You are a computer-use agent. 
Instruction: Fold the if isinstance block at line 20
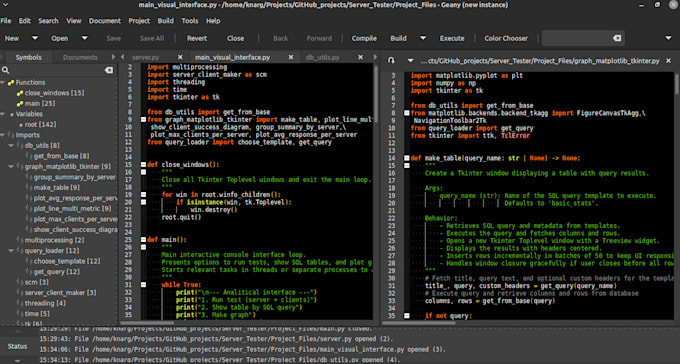[144, 202]
